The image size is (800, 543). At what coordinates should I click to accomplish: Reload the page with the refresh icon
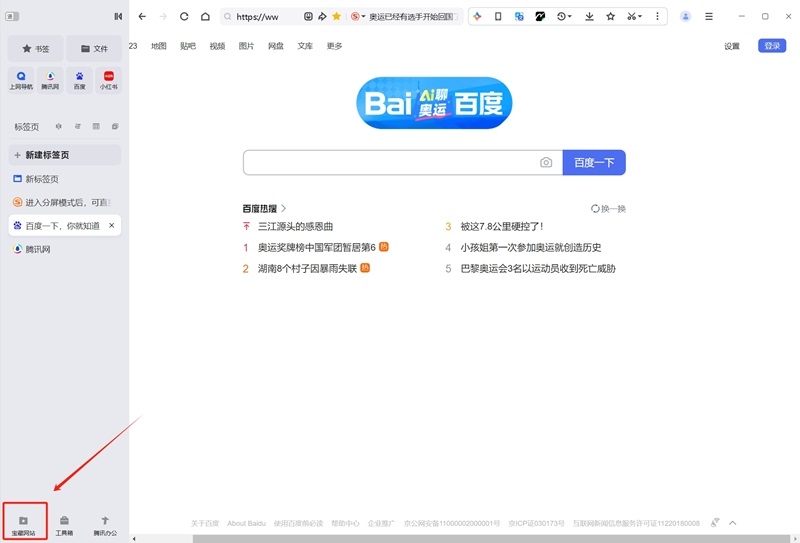point(184,16)
